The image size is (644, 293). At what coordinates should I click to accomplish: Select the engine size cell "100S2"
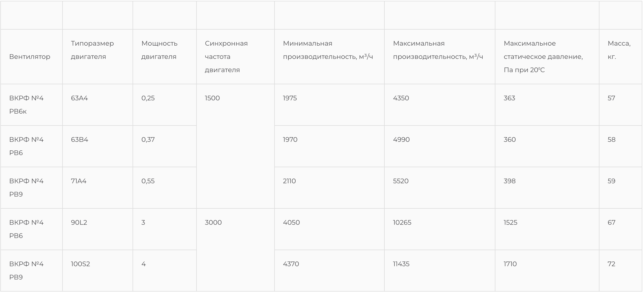coord(80,264)
